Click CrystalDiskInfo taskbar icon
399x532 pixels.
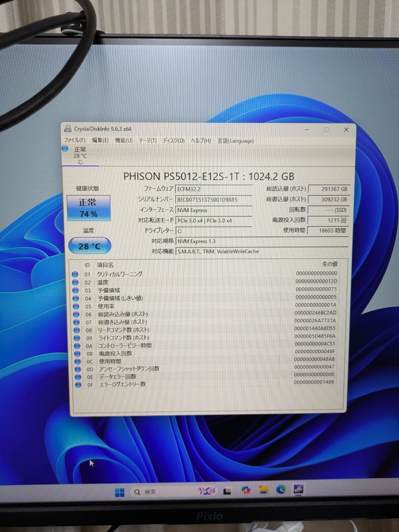(298, 489)
